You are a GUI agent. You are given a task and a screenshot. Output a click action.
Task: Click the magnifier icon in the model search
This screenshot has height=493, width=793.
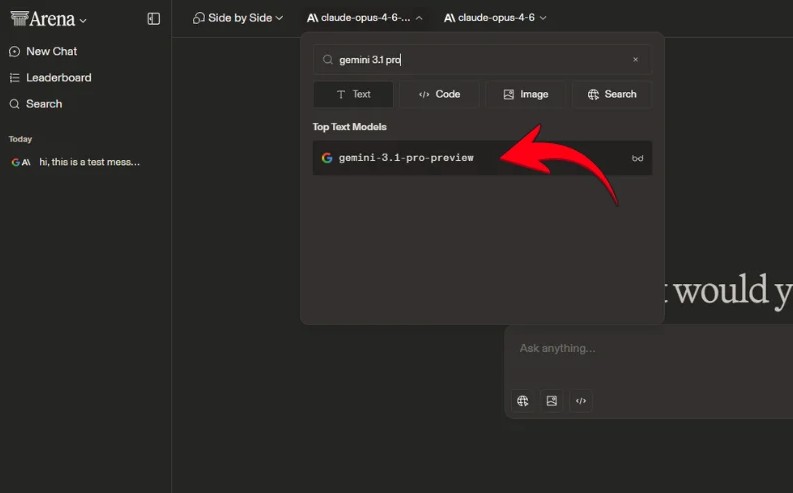coord(327,60)
